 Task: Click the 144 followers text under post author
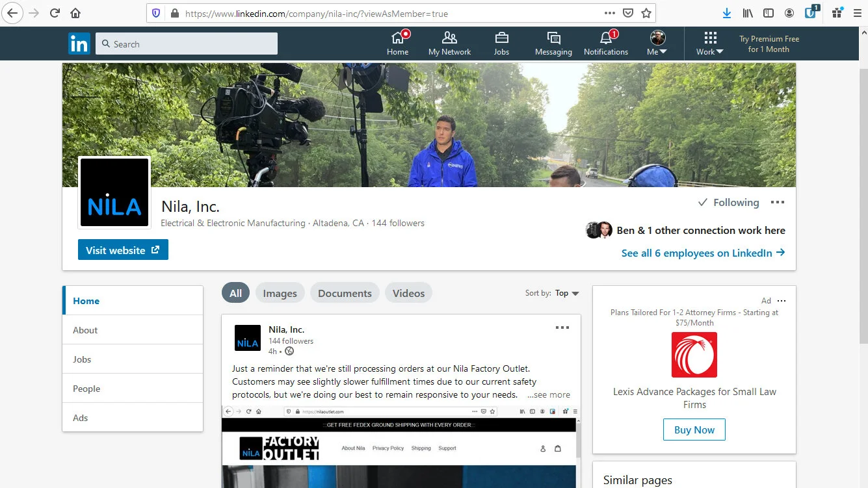[x=291, y=340]
